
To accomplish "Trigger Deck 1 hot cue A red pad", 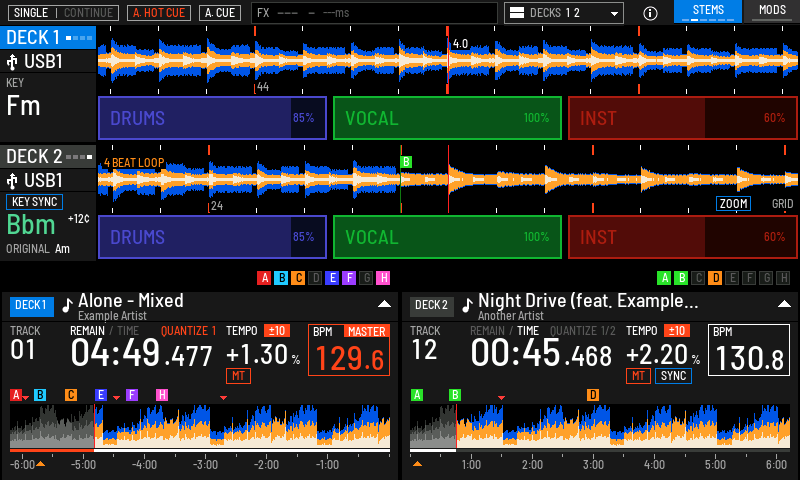I will [264, 278].
